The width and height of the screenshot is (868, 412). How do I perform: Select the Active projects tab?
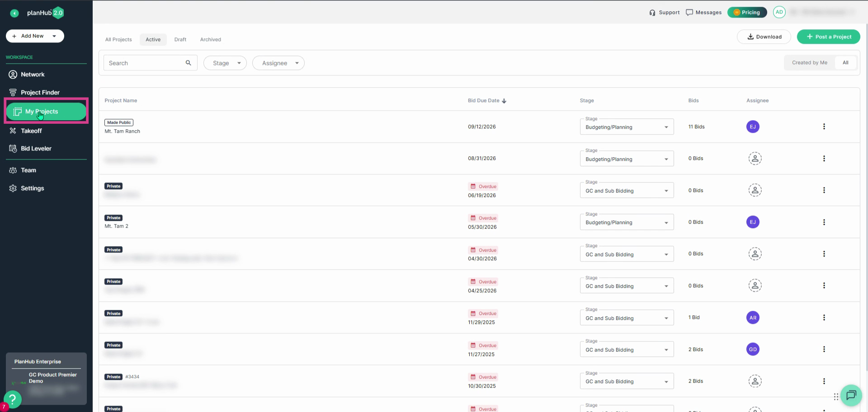coord(153,40)
